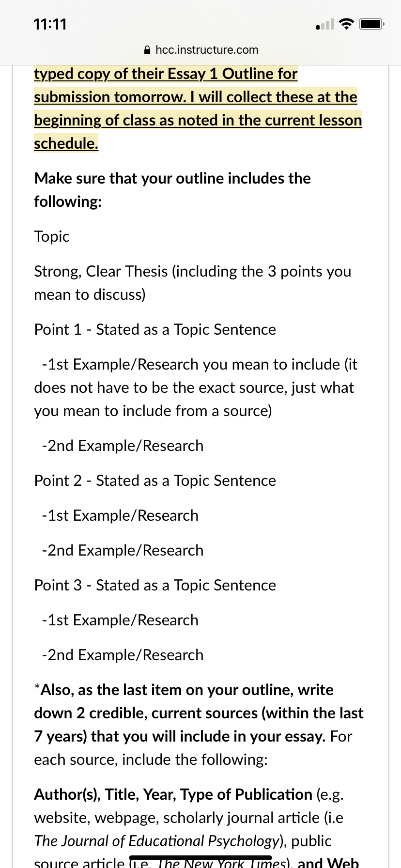Tap the lock icon beside the URL
Screen dimensions: 401x868
147,50
